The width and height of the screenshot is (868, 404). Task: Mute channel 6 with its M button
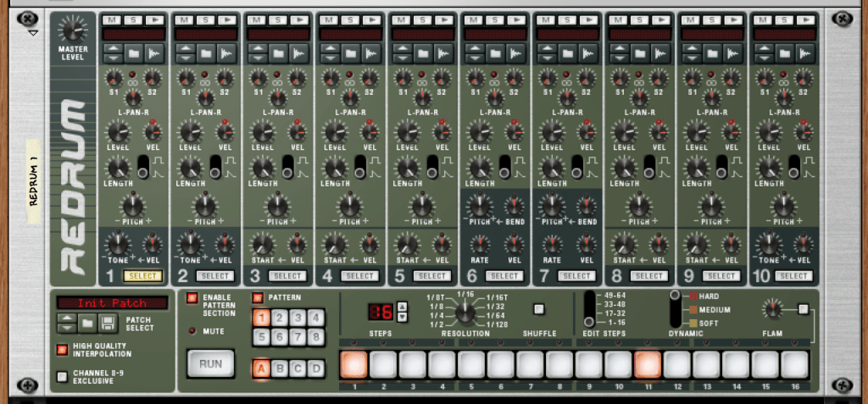point(474,20)
